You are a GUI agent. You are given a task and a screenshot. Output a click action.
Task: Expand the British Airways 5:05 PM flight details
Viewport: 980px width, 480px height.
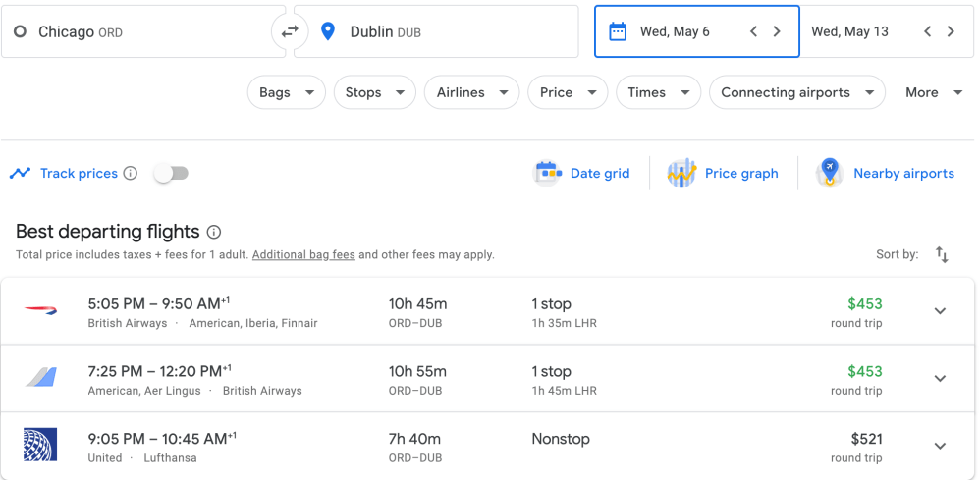[x=940, y=311]
